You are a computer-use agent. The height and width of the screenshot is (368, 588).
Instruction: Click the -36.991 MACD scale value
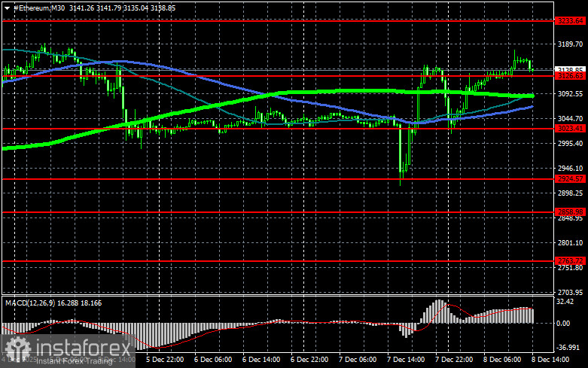click(x=568, y=348)
